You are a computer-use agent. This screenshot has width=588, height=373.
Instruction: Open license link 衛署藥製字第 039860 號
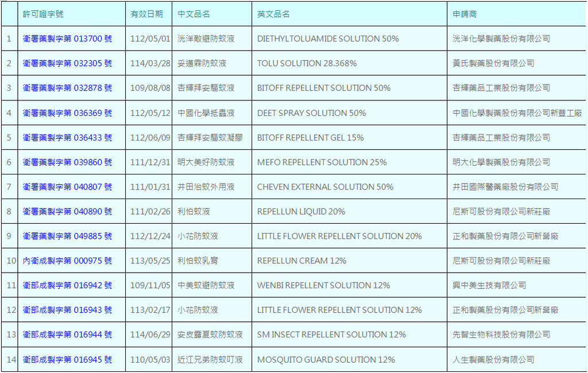pos(67,162)
